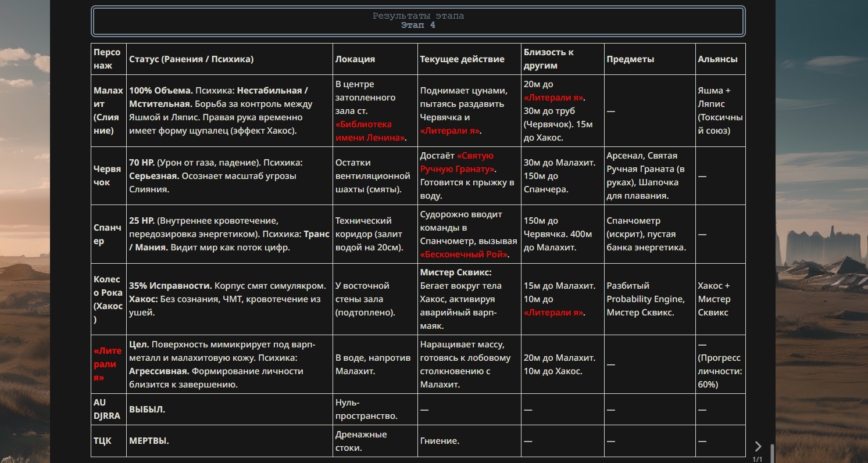The width and height of the screenshot is (868, 463).
Task: Click the 'Текущее действие' column header
Action: (469, 59)
